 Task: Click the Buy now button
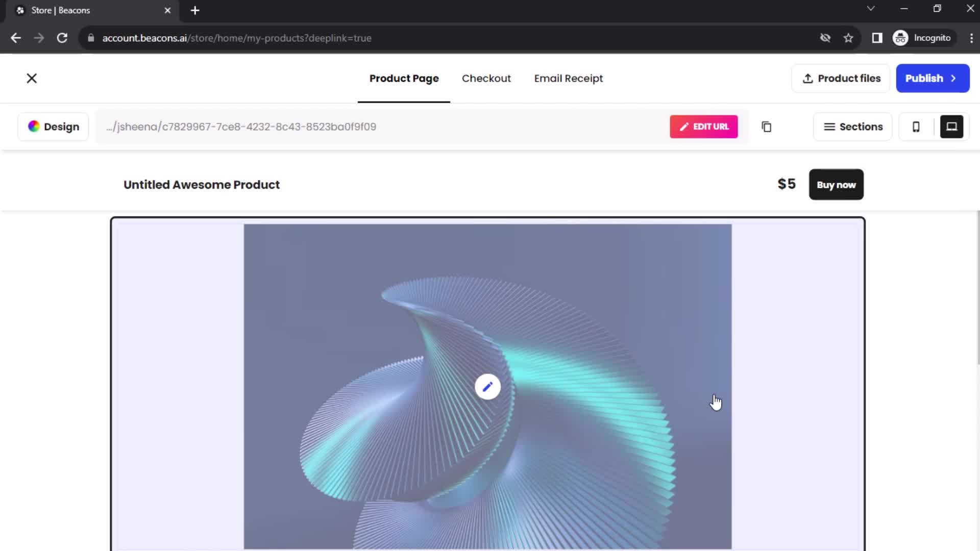click(x=836, y=184)
